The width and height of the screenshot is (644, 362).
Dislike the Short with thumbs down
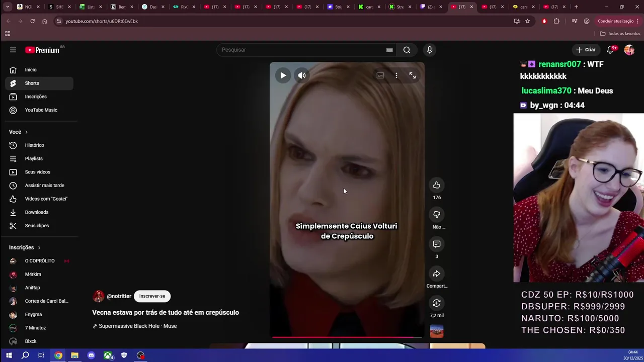(437, 215)
